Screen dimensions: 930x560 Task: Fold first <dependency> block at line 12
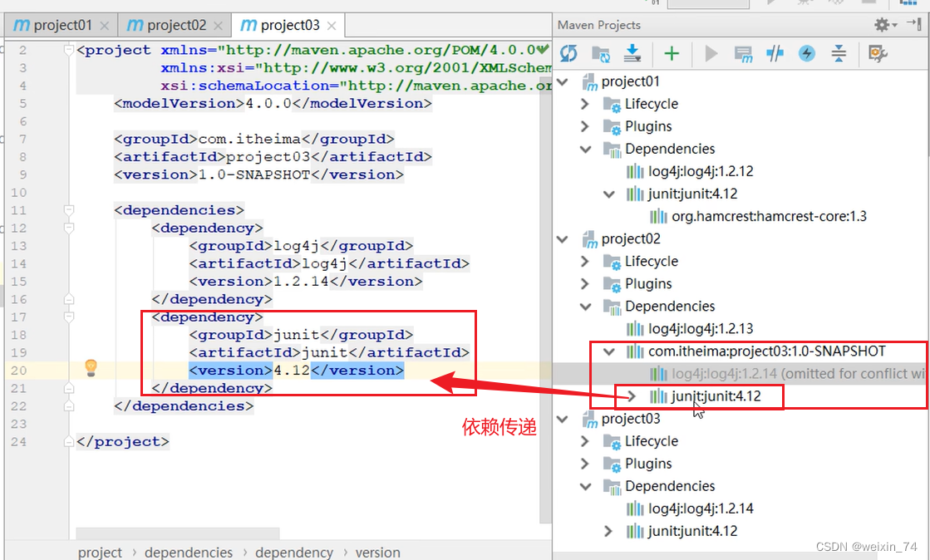[69, 228]
